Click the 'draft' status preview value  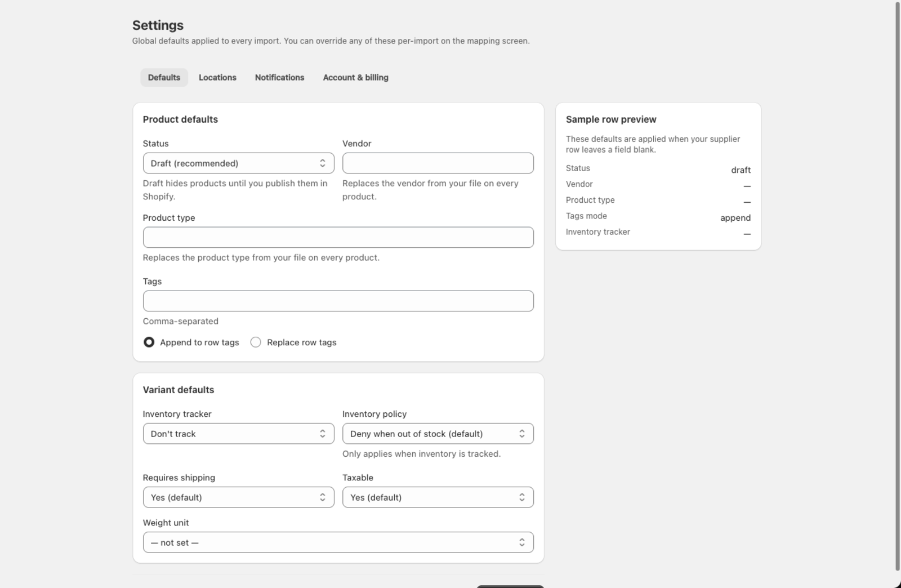pos(741,170)
